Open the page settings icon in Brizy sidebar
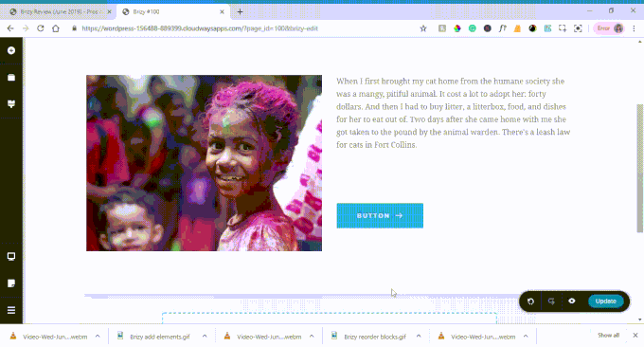Screen dimensions: 644x347 pyautogui.click(x=11, y=283)
